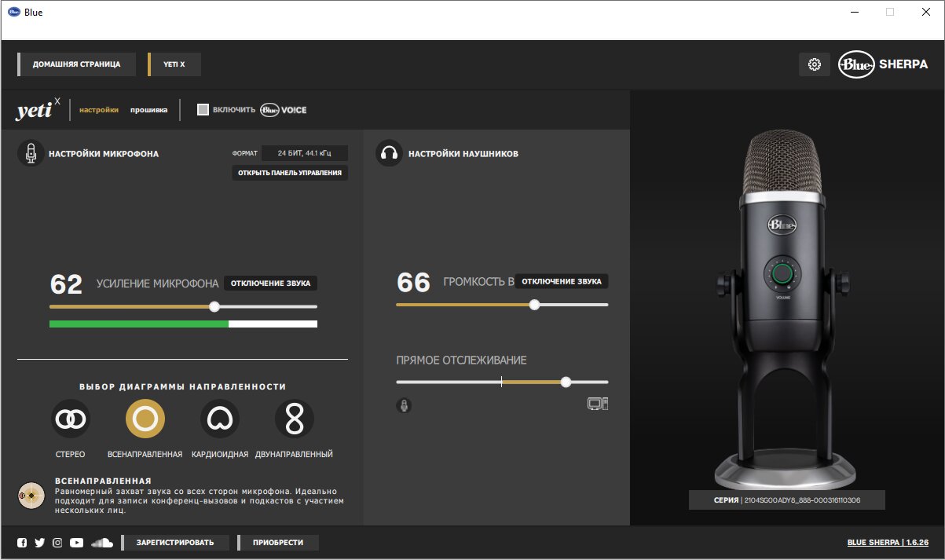Screen dimensions: 945x560
Task: Click the green volume knob on the microphone
Action: click(782, 273)
